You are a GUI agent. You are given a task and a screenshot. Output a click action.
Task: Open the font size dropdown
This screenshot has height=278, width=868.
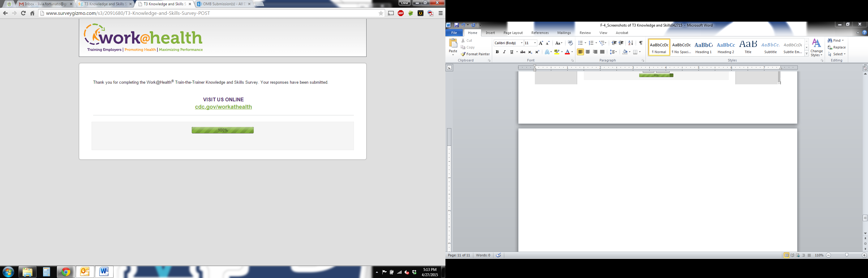(535, 43)
